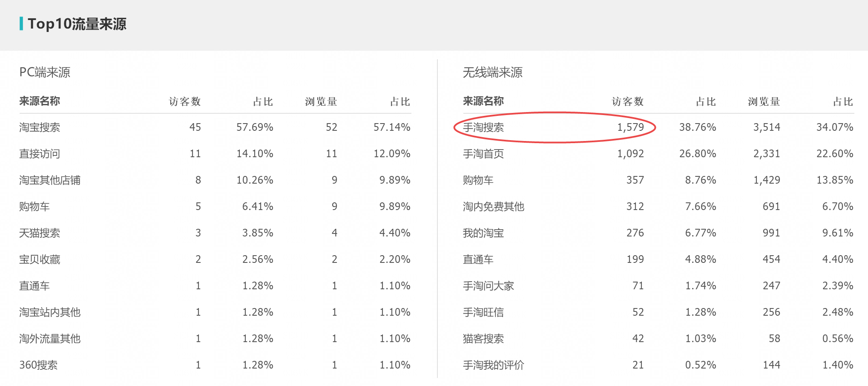Click page views value 3,514

pyautogui.click(x=767, y=127)
